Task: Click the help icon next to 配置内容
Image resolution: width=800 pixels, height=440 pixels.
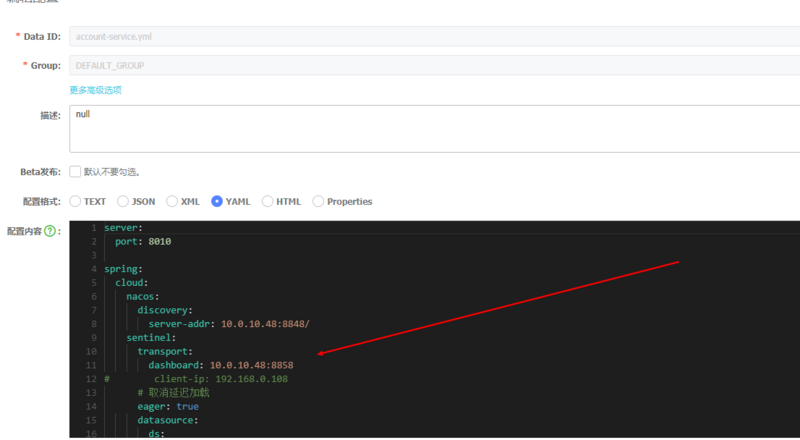Action: coord(49,231)
